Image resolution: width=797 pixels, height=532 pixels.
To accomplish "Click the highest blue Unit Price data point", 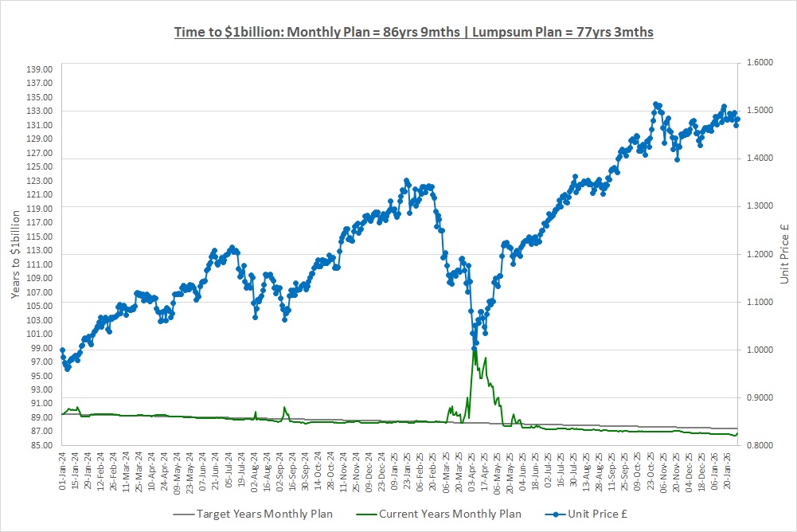I will 654,104.
